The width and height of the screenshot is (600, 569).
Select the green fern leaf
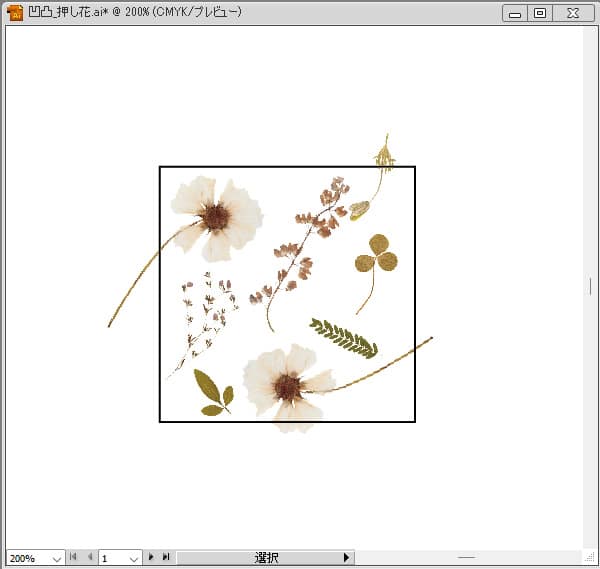343,337
